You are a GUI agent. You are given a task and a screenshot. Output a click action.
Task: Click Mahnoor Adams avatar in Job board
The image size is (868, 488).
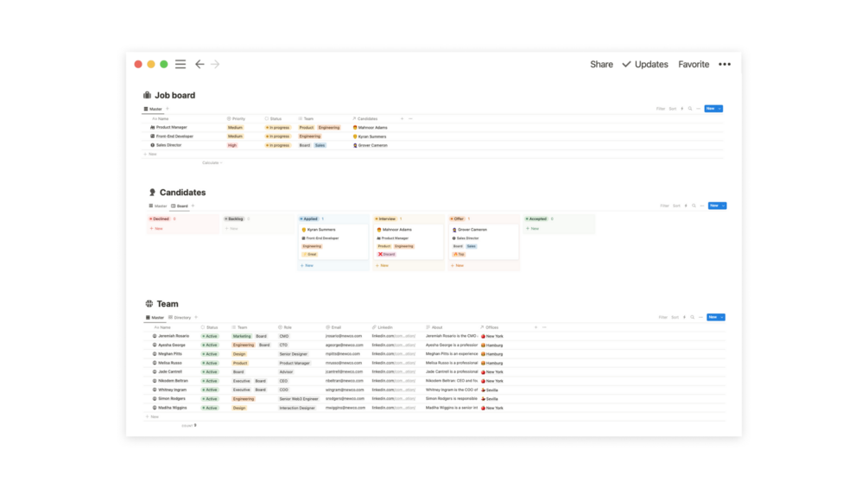355,127
